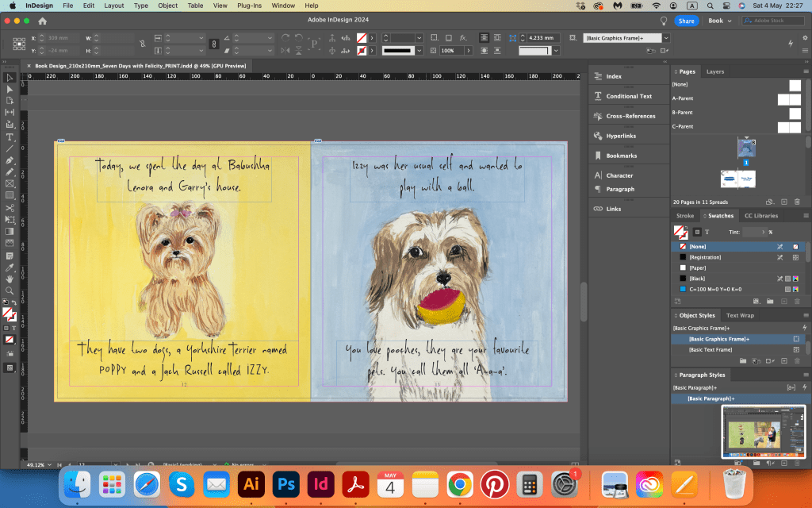The height and width of the screenshot is (508, 812).
Task: Pick the Hand tool
Action: pyautogui.click(x=10, y=279)
